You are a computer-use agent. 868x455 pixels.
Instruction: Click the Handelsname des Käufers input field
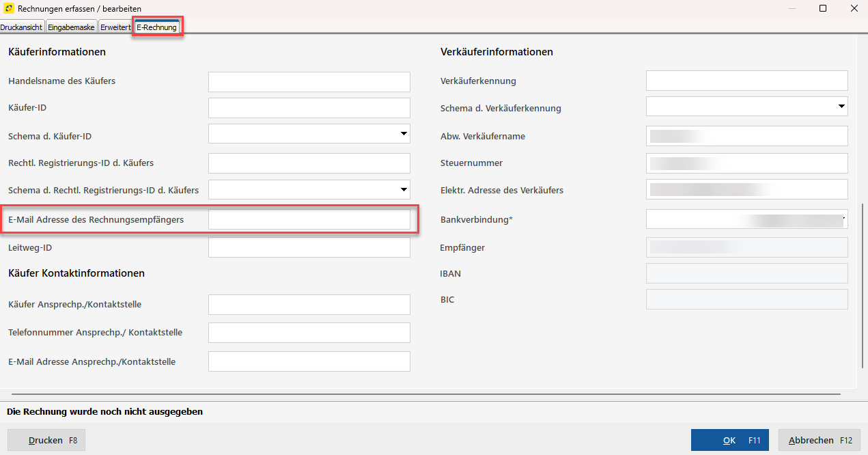309,82
